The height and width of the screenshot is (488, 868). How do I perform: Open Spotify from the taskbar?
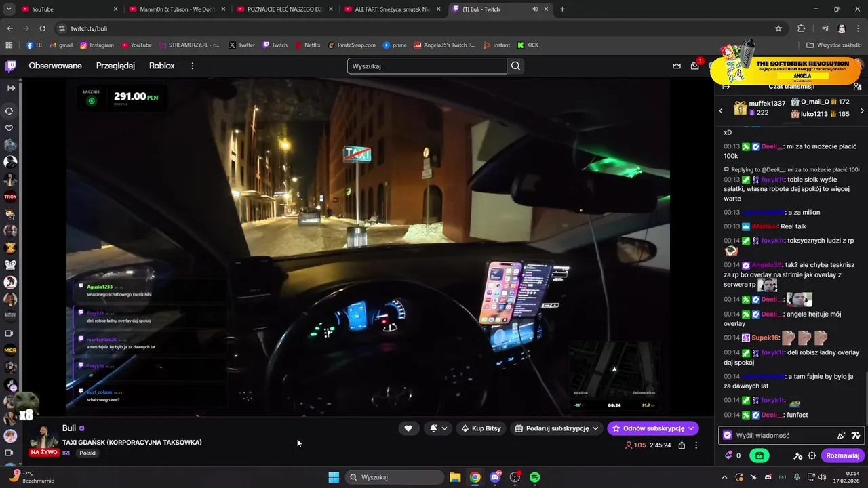point(534,477)
